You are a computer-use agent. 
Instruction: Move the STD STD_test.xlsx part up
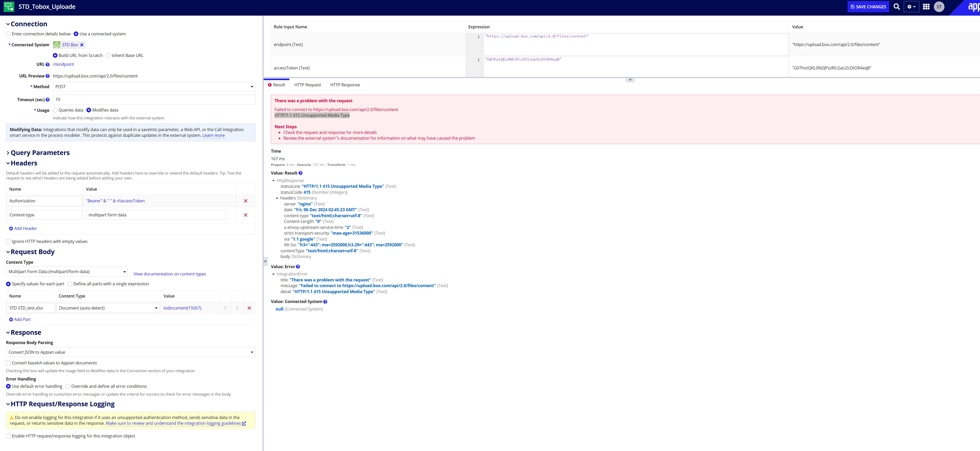(x=225, y=308)
